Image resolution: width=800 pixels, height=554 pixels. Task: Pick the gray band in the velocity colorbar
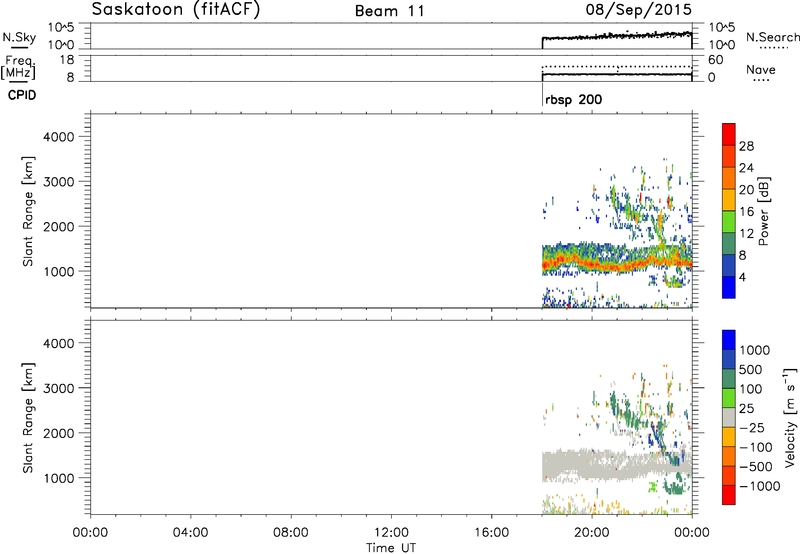tap(729, 418)
